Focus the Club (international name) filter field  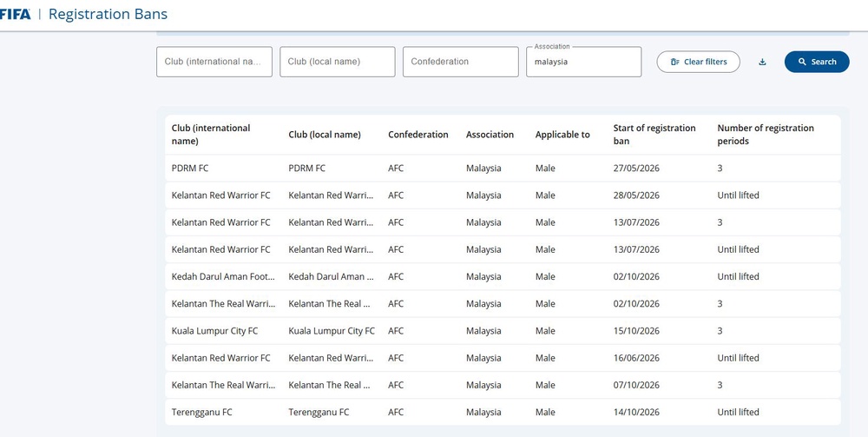click(x=214, y=62)
